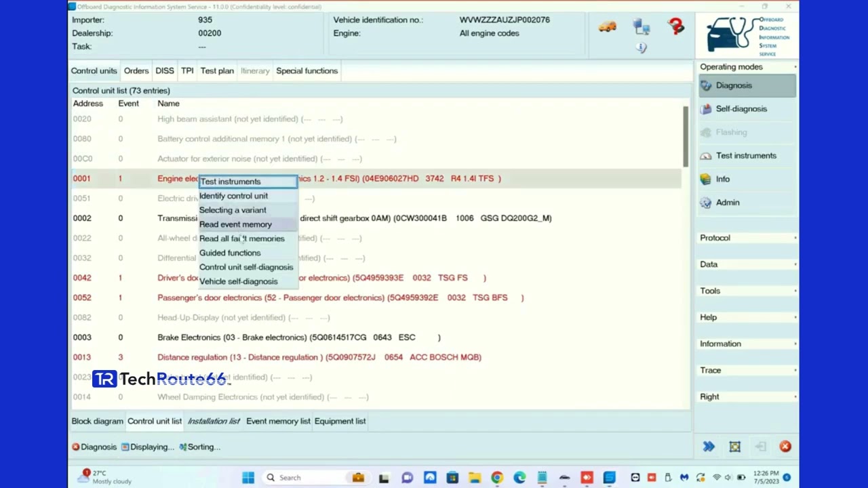The height and width of the screenshot is (488, 868).
Task: Choose Guided functions menu entry
Action: click(x=248, y=253)
